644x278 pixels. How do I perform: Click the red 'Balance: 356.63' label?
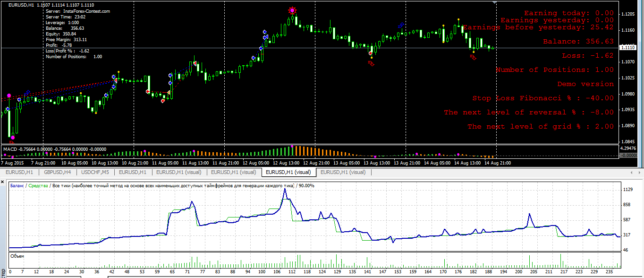point(578,42)
